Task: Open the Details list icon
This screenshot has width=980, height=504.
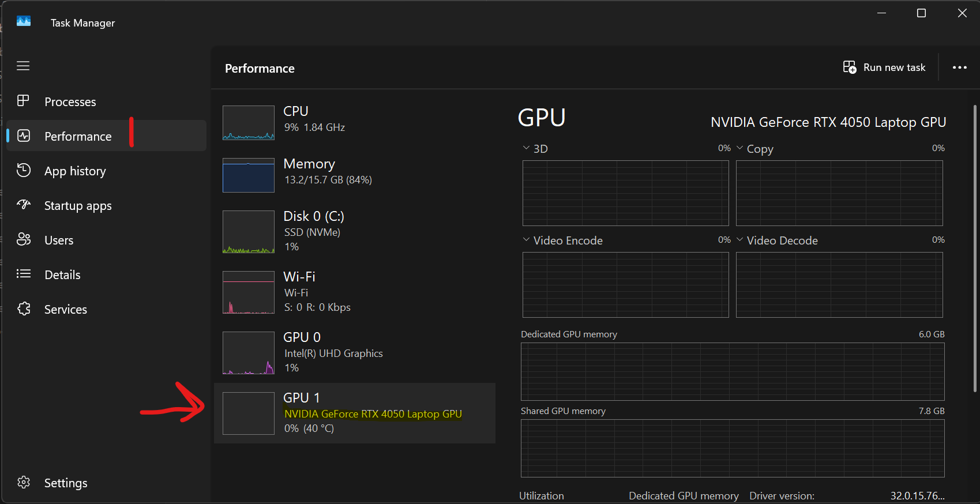Action: coord(23,274)
